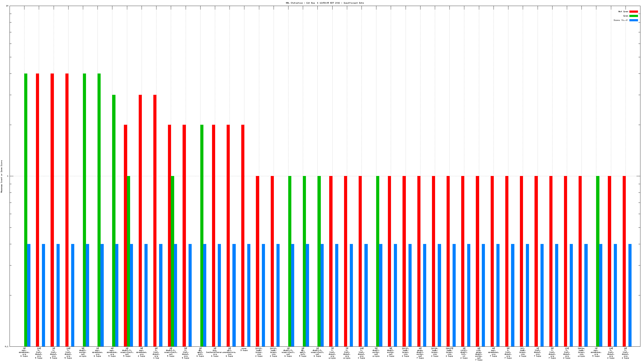Select the 3640a. iadb.isipp.com origin label
Screen dimensions: 644x362
pos(581,352)
